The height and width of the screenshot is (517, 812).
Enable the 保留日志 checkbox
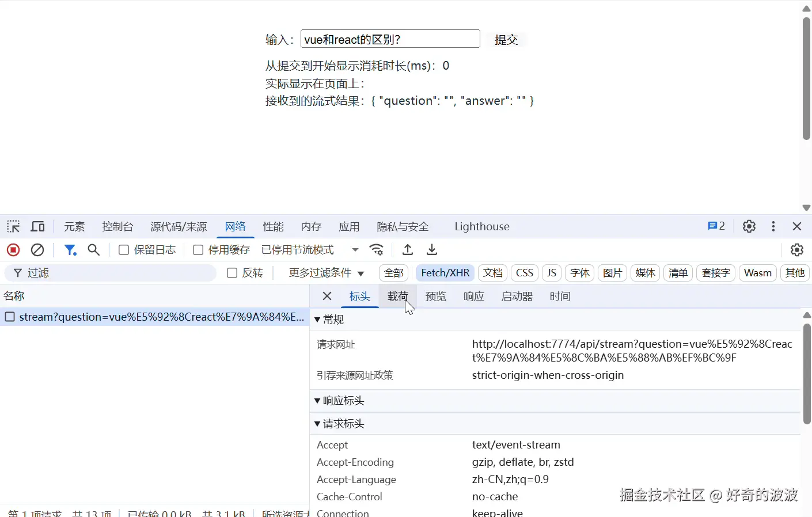coord(124,250)
